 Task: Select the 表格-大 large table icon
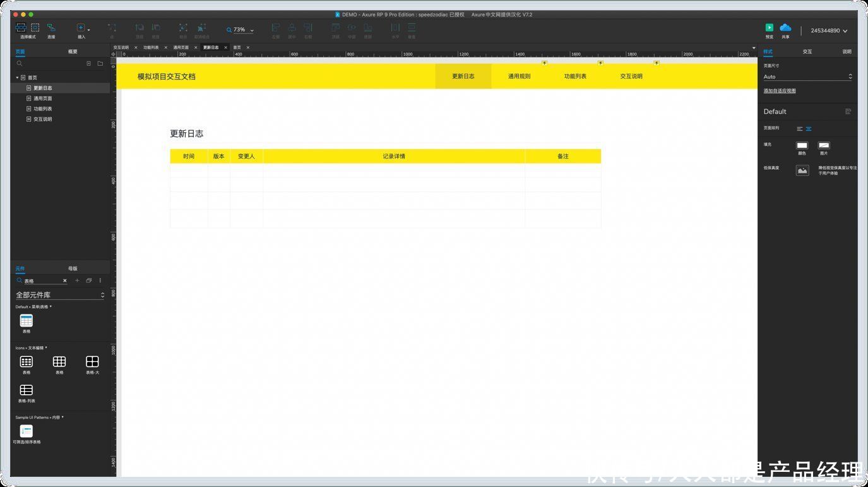[92, 362]
